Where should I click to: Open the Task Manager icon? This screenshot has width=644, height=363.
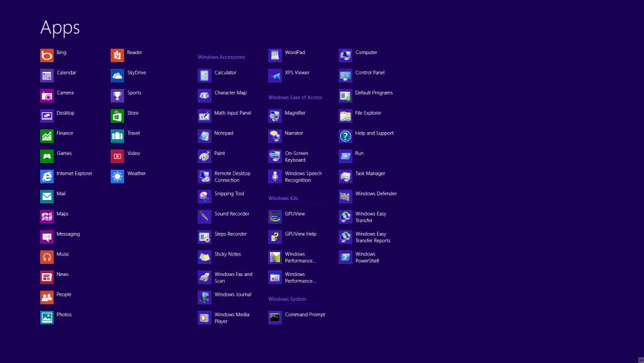pos(345,176)
